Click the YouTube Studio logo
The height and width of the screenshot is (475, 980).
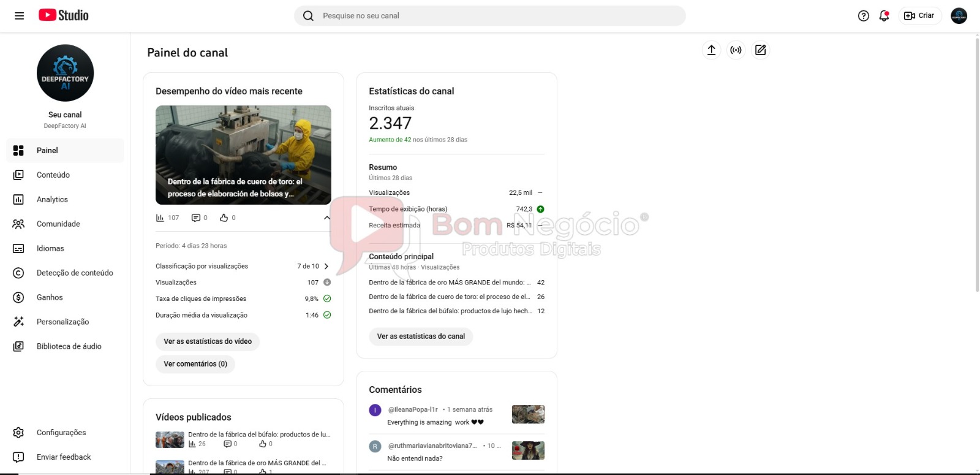pos(64,15)
